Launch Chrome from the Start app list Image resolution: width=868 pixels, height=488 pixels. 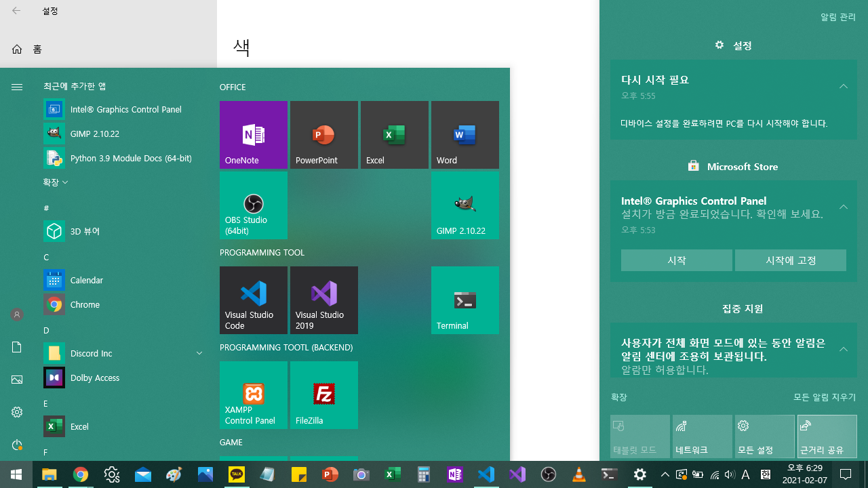point(125,304)
